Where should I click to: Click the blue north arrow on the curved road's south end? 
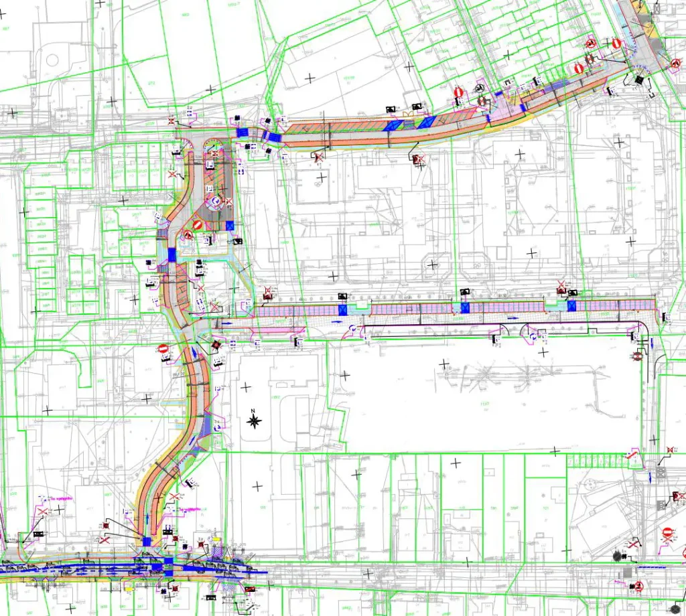pyautogui.click(x=147, y=518)
